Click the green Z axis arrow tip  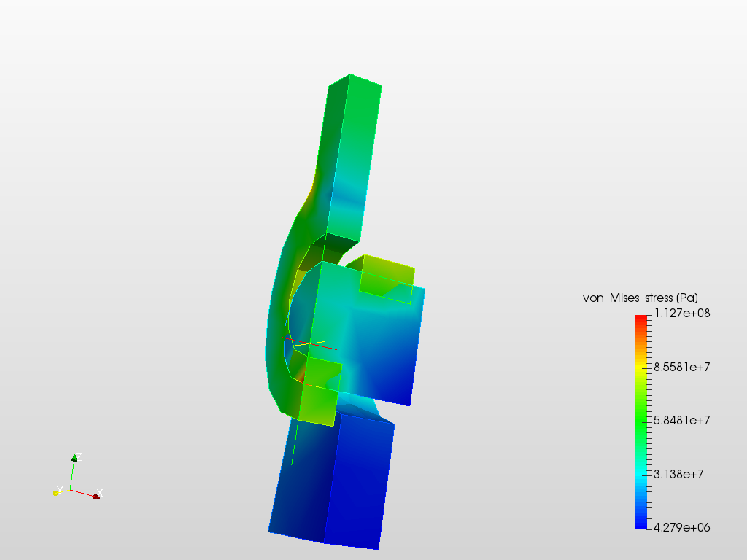(74, 458)
